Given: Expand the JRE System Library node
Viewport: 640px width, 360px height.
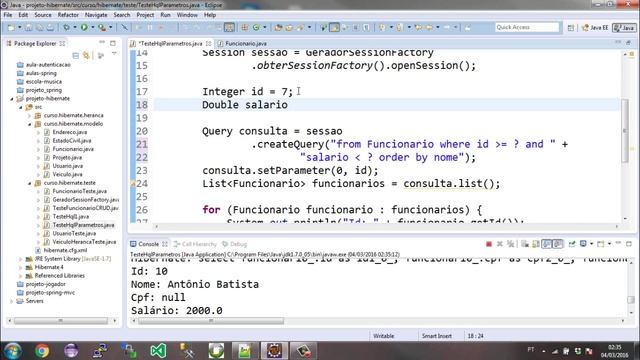Looking at the screenshot, I should click(21, 259).
